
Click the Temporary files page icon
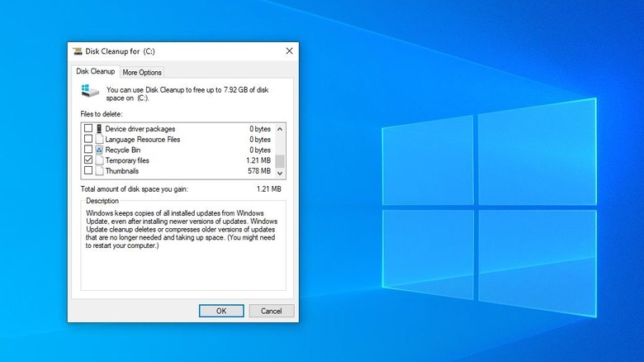click(99, 160)
